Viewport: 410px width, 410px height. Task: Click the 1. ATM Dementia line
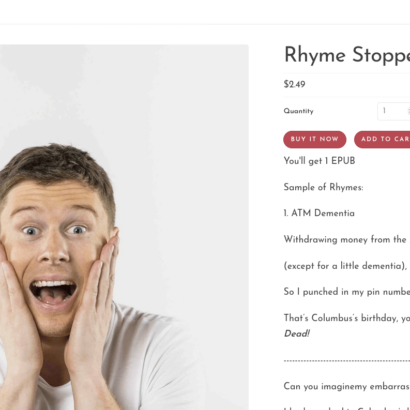pos(319,213)
